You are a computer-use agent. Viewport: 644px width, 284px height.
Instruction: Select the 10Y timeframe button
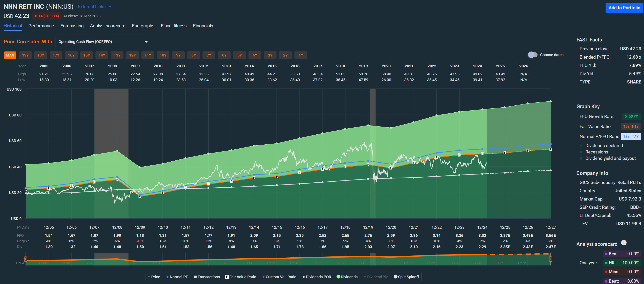pos(163,55)
